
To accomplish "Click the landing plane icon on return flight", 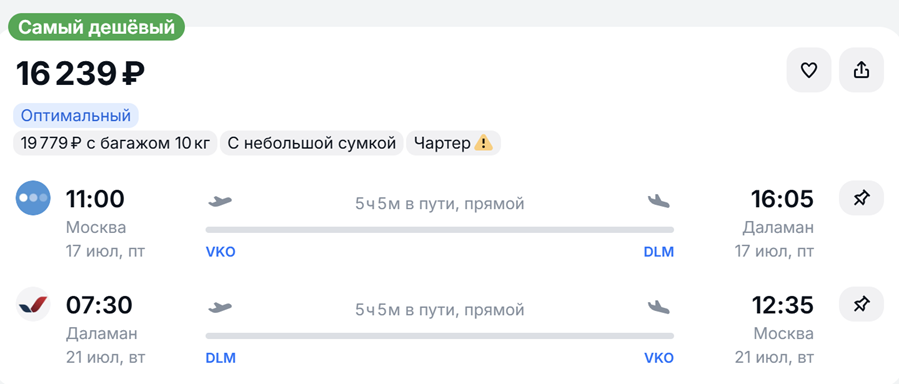I will [659, 307].
